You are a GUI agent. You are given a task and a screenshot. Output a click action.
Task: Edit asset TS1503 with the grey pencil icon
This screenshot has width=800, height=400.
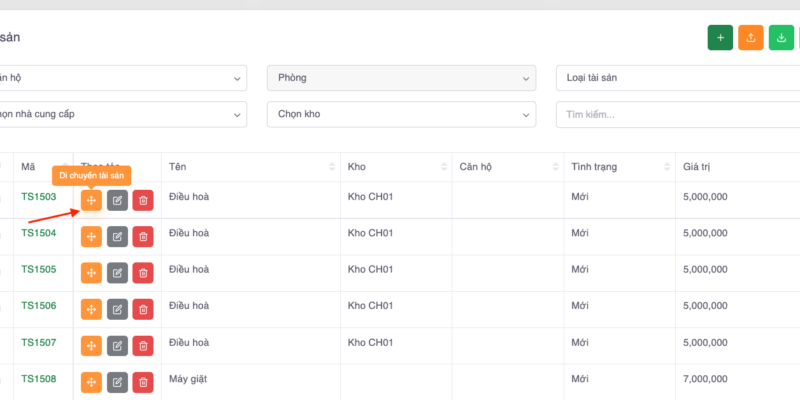(117, 201)
